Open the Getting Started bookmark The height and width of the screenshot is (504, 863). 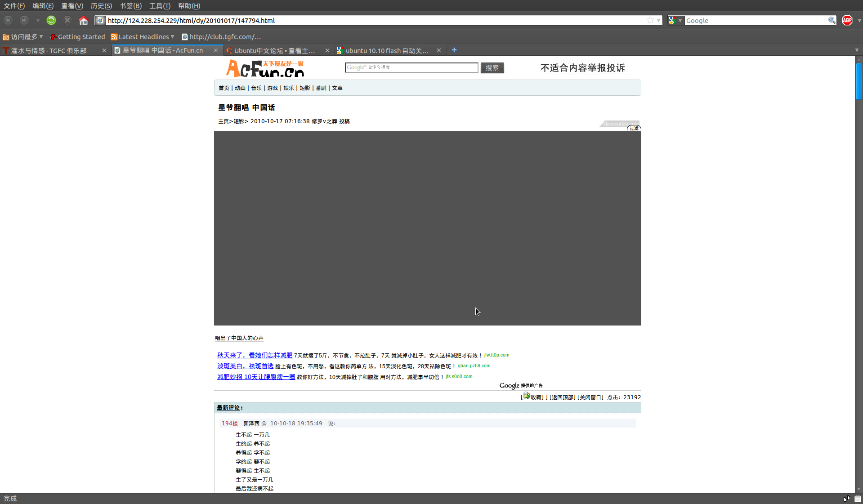(77, 37)
